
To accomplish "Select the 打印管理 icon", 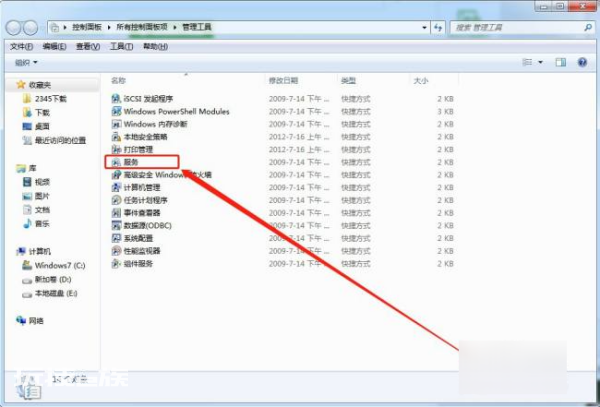I will point(116,149).
